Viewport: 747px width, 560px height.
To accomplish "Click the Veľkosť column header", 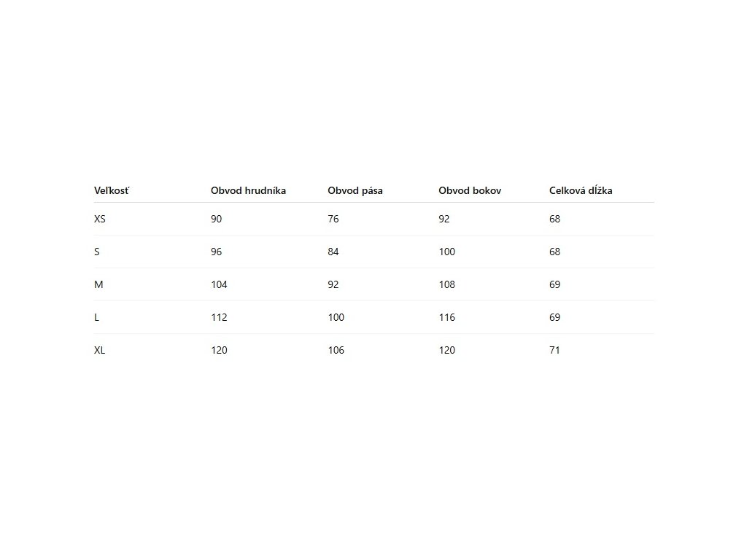I will pos(112,191).
